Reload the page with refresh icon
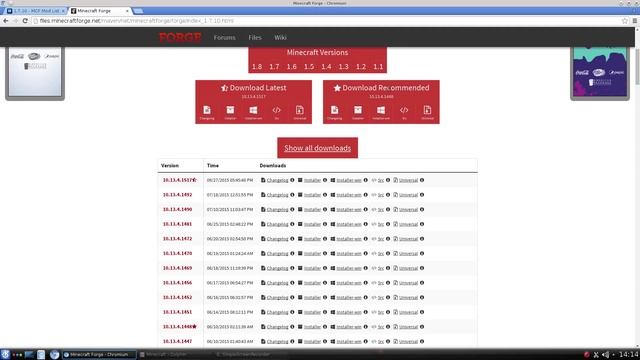This screenshot has height=360, width=640. [x=25, y=21]
